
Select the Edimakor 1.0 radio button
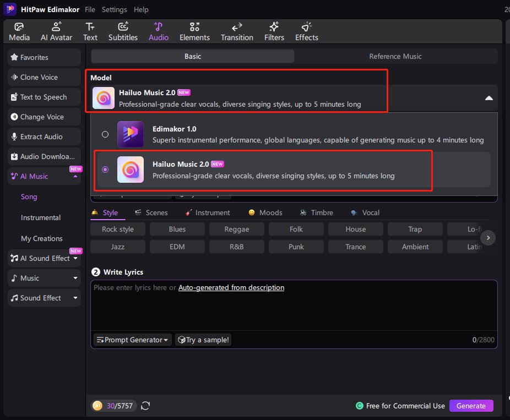105,134
